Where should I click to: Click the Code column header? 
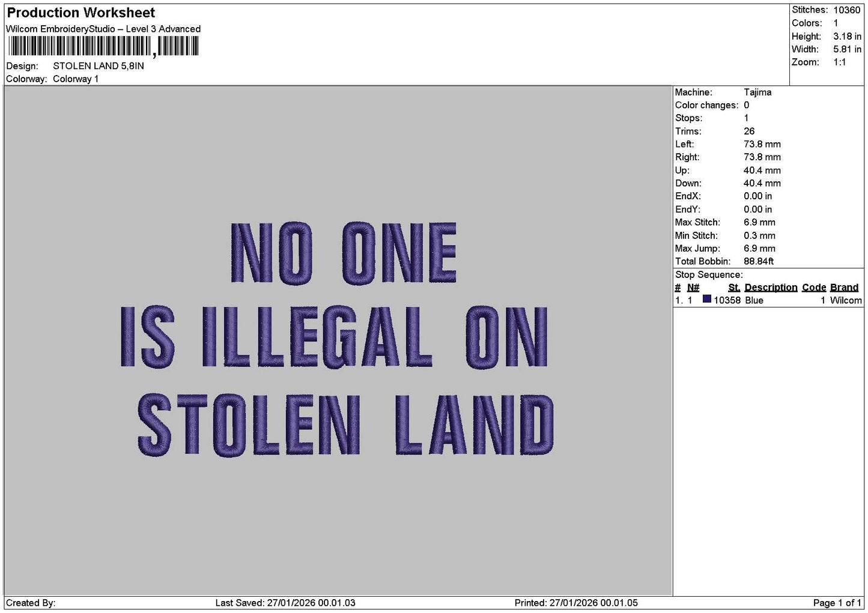[814, 288]
